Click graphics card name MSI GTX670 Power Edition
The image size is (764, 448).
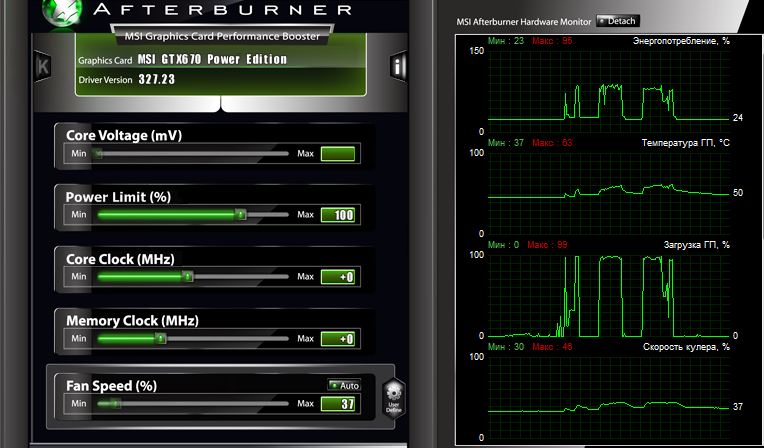click(212, 59)
